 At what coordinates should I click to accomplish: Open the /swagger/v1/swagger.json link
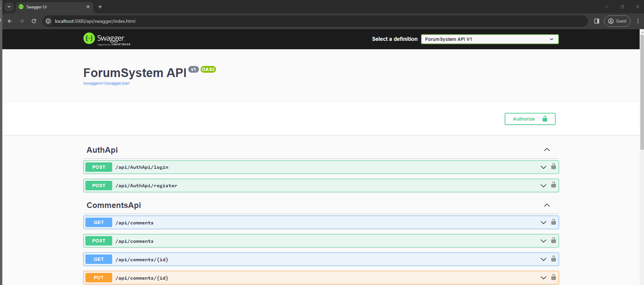(106, 83)
